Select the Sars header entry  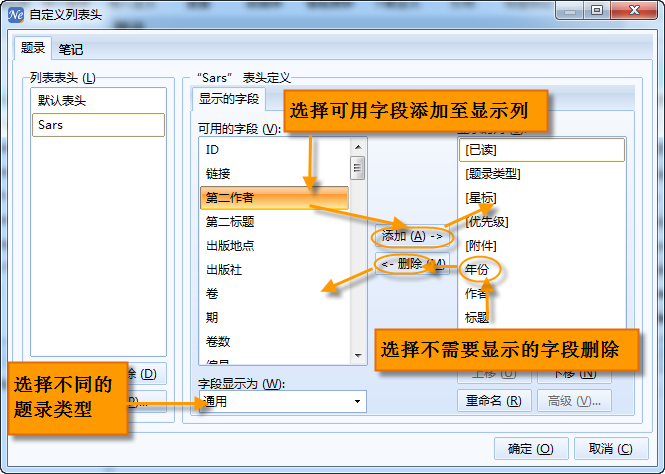[98, 125]
